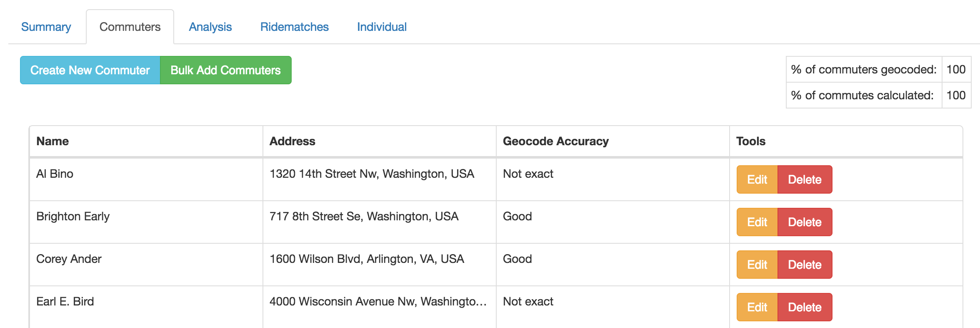Go to the Individual tab
This screenshot has width=980, height=328.
pyautogui.click(x=382, y=27)
